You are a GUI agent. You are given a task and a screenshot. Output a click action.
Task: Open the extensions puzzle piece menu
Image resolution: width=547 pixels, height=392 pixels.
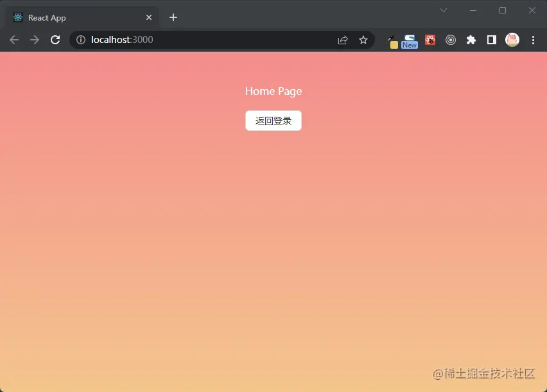(471, 40)
